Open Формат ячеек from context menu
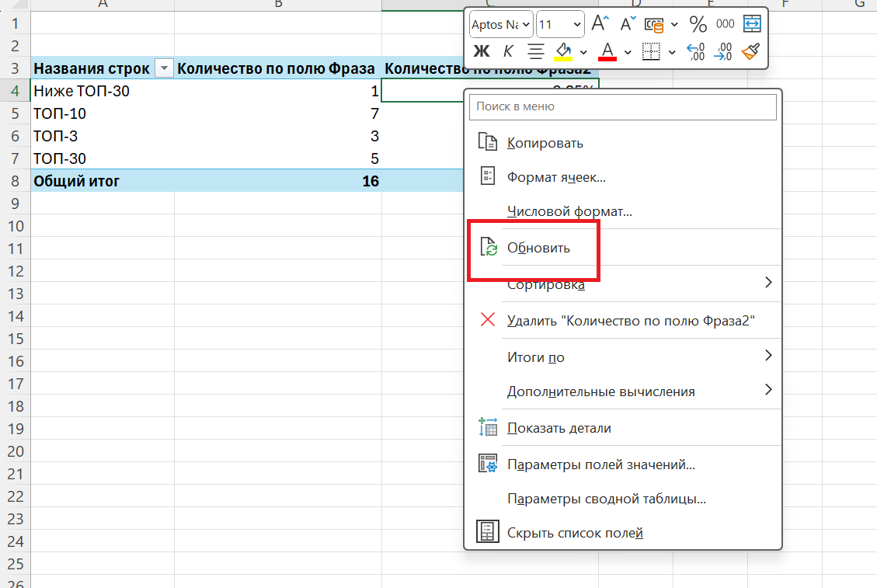 pyautogui.click(x=622, y=177)
